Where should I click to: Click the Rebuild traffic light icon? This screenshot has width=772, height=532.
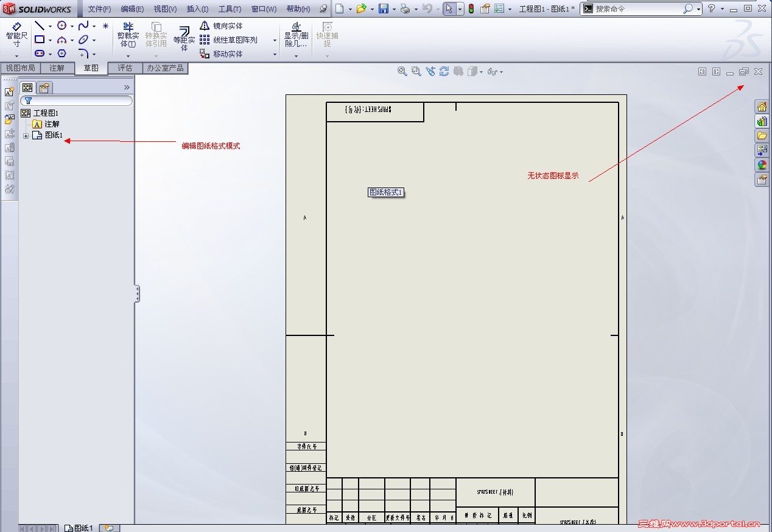click(471, 9)
